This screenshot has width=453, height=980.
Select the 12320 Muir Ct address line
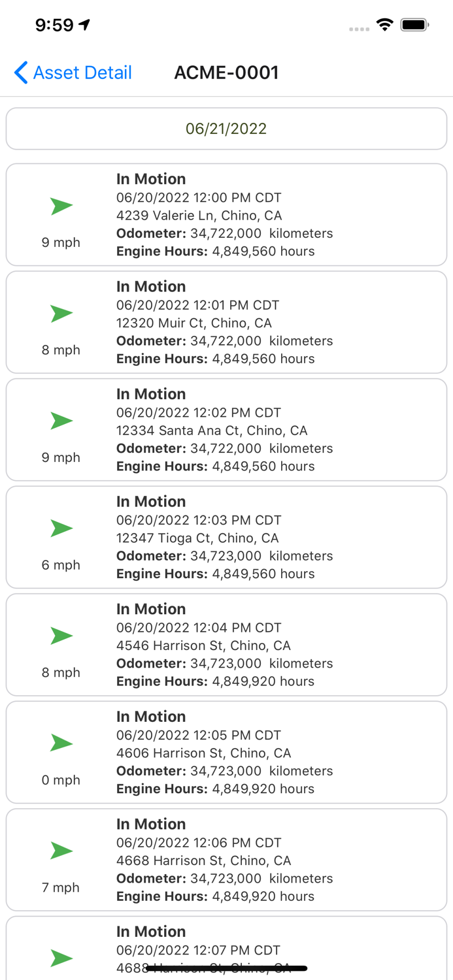(x=193, y=323)
